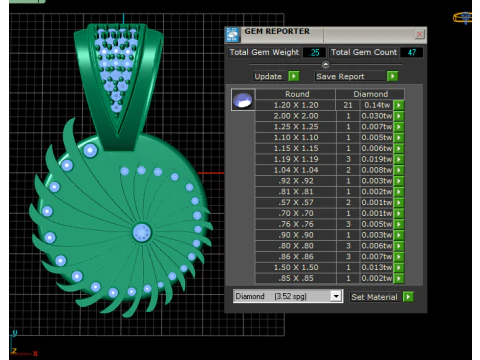The image size is (480, 360).
Task: Click the 0.14tw weight cell
Action: coord(377,105)
